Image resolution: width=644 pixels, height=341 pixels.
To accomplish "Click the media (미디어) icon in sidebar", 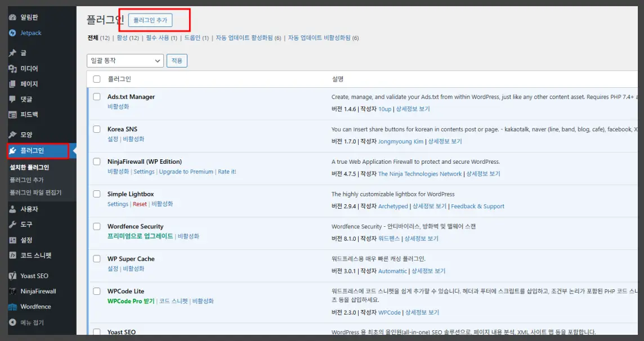I will point(13,69).
